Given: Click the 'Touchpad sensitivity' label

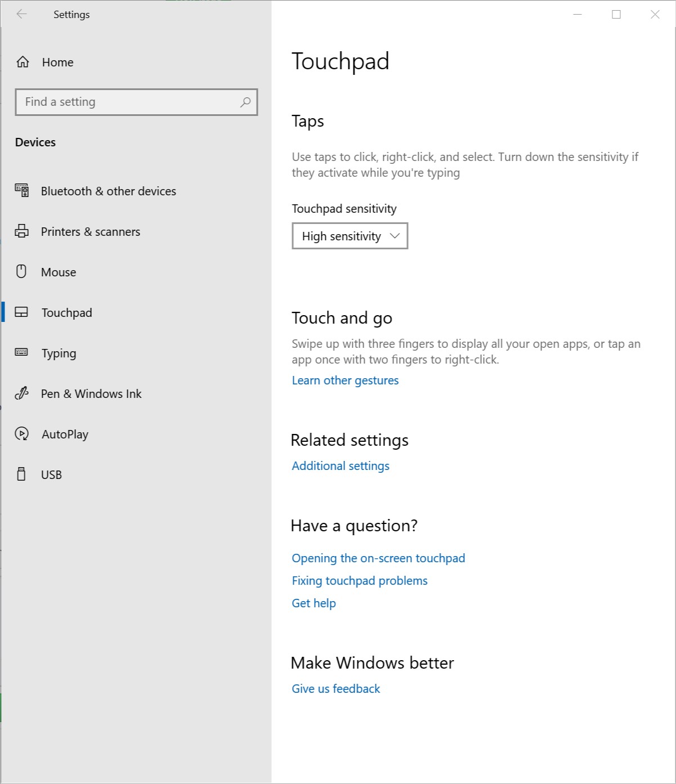Looking at the screenshot, I should [344, 209].
